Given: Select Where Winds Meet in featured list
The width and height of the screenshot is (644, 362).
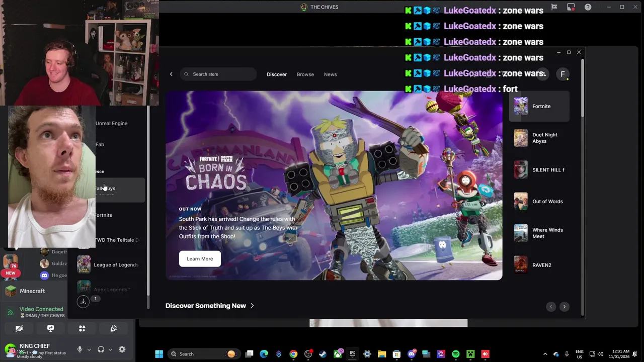Looking at the screenshot, I should tap(539, 233).
